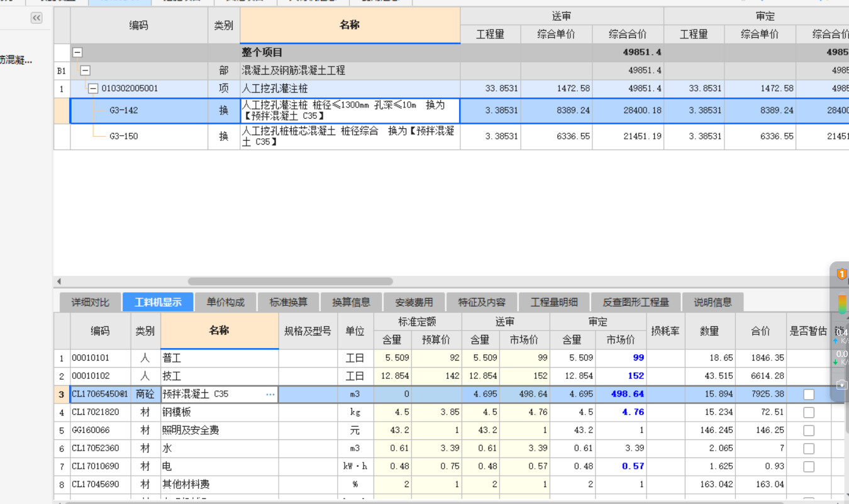Tick the 是否暂估 checkbox for 电
Screen dimensions: 849x504
pyautogui.click(x=809, y=467)
